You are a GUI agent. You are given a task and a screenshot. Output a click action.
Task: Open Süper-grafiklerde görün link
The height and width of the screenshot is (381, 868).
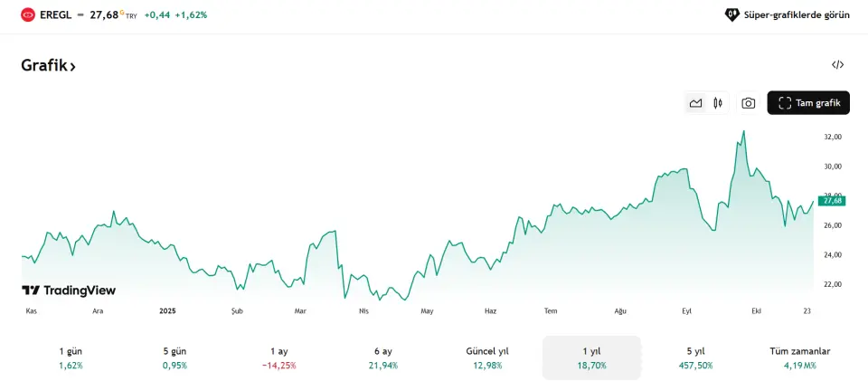pyautogui.click(x=797, y=14)
